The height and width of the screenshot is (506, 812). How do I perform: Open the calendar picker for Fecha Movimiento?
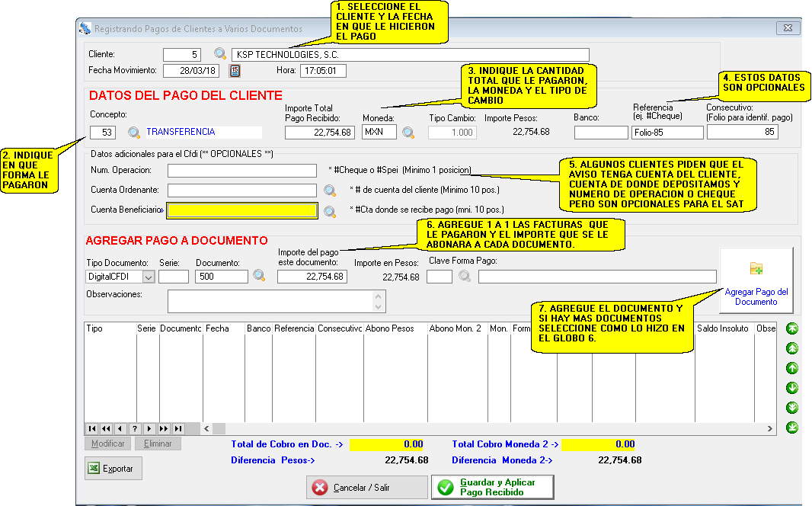tap(235, 71)
